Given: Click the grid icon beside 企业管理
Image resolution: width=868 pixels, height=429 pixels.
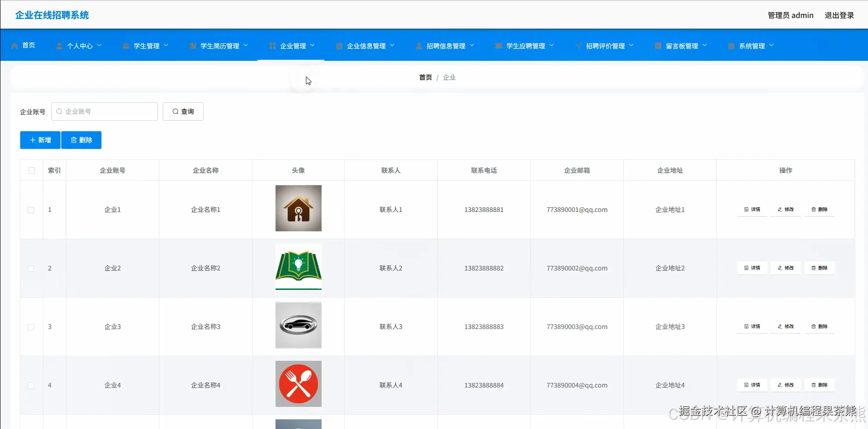Looking at the screenshot, I should coord(272,46).
